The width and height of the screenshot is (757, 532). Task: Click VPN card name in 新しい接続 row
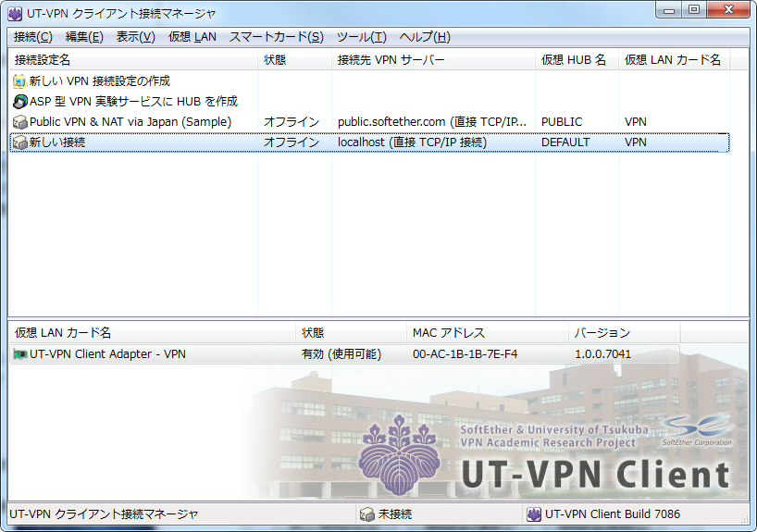click(636, 142)
